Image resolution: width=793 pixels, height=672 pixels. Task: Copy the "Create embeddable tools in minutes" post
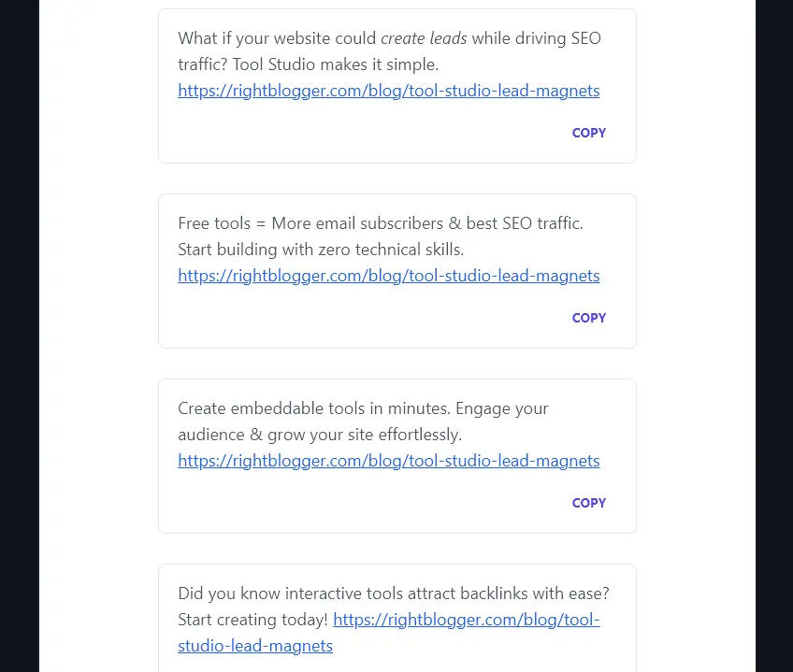588,503
